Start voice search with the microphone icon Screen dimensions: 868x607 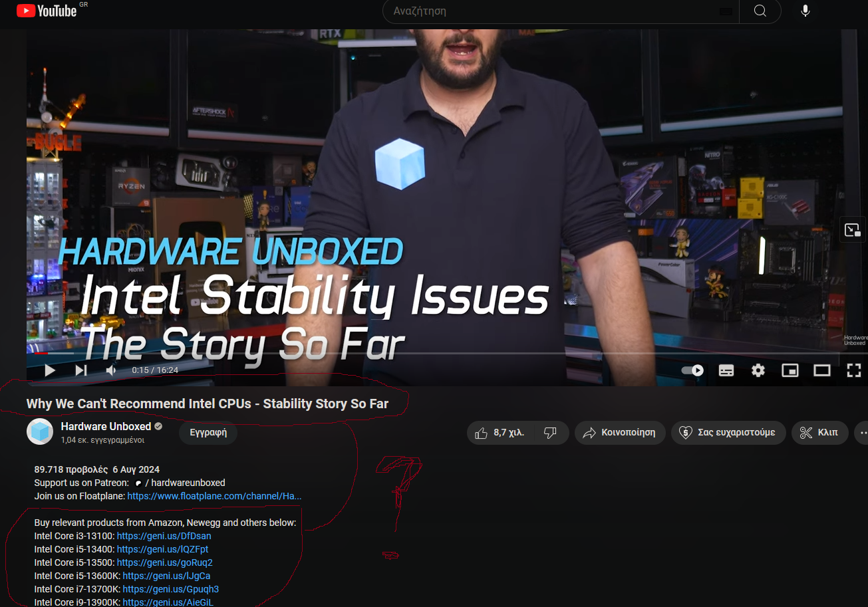point(805,11)
